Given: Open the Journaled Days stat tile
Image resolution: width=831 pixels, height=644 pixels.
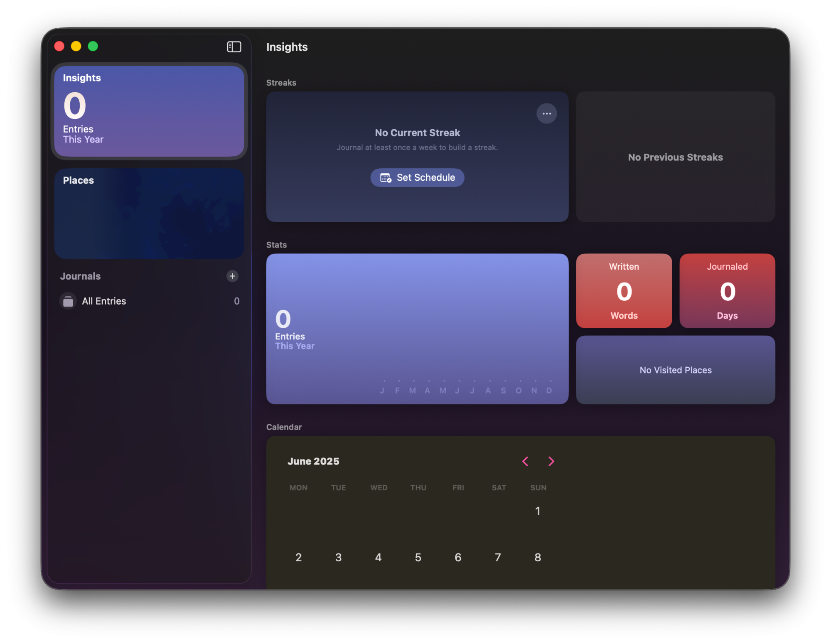Looking at the screenshot, I should [x=727, y=291].
